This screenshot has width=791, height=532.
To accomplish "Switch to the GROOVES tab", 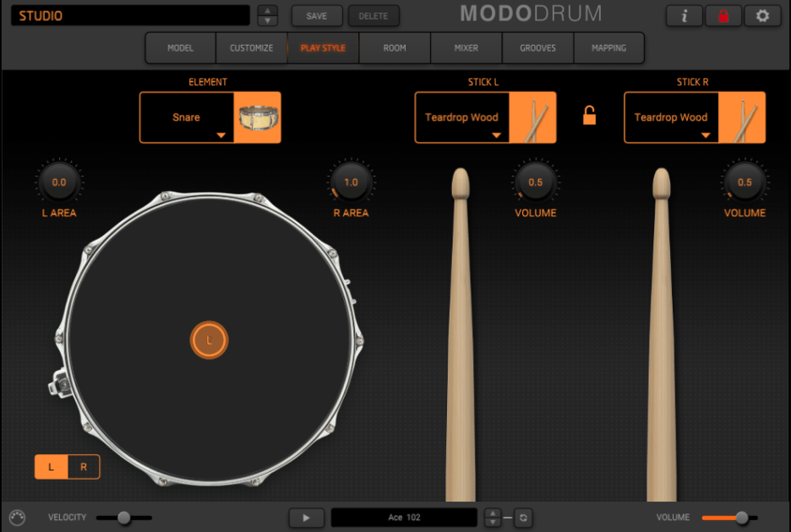I will 537,48.
